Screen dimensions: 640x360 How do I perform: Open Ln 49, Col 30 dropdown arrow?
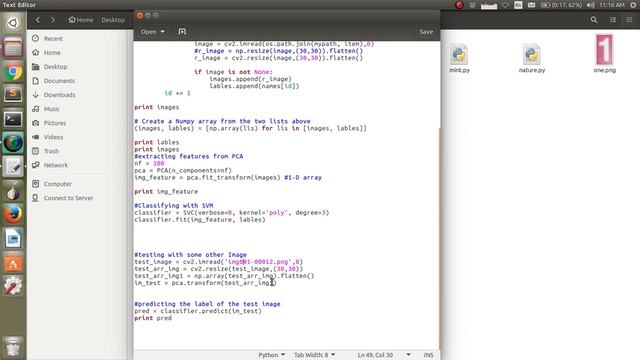click(409, 355)
